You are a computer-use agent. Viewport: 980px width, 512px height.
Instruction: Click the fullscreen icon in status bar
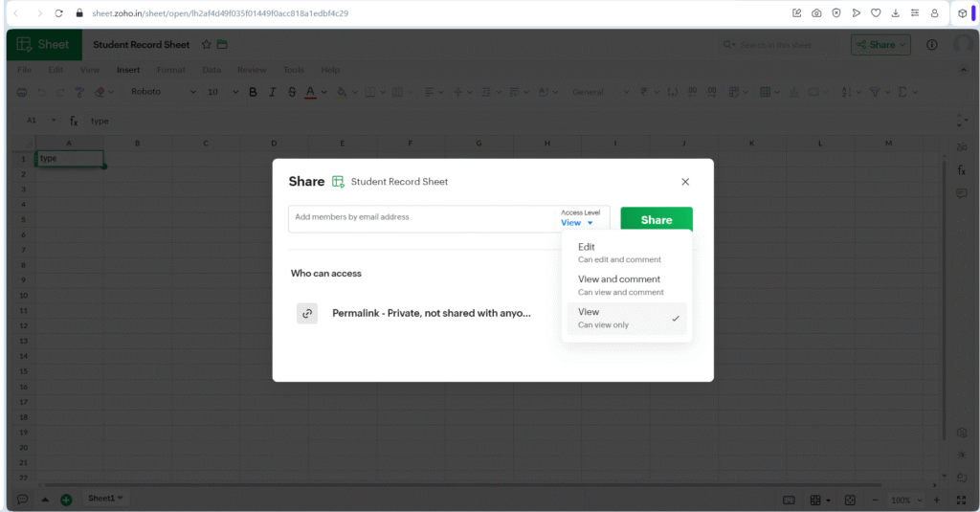point(961,501)
